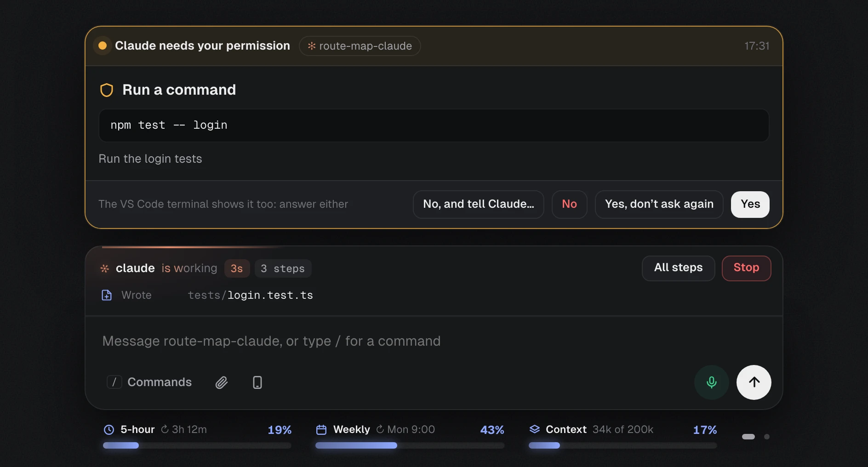868x467 pixels.
Task: Click the VS Code terminal hint text
Action: [x=223, y=204]
